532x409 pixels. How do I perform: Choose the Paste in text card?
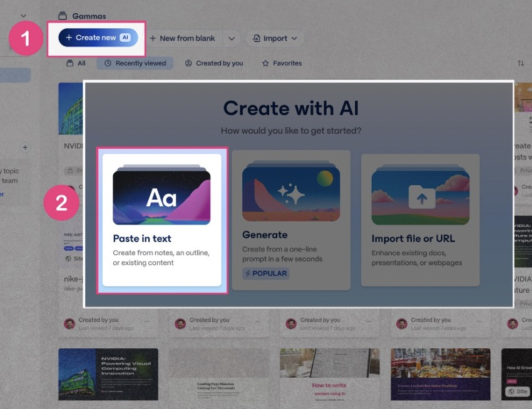pos(162,220)
